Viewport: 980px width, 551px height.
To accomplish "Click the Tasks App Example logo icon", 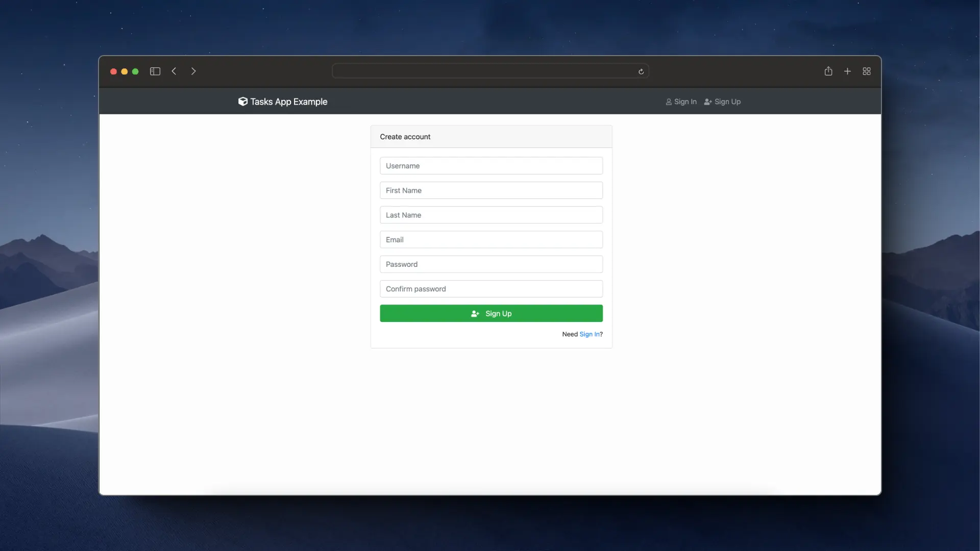I will [242, 101].
